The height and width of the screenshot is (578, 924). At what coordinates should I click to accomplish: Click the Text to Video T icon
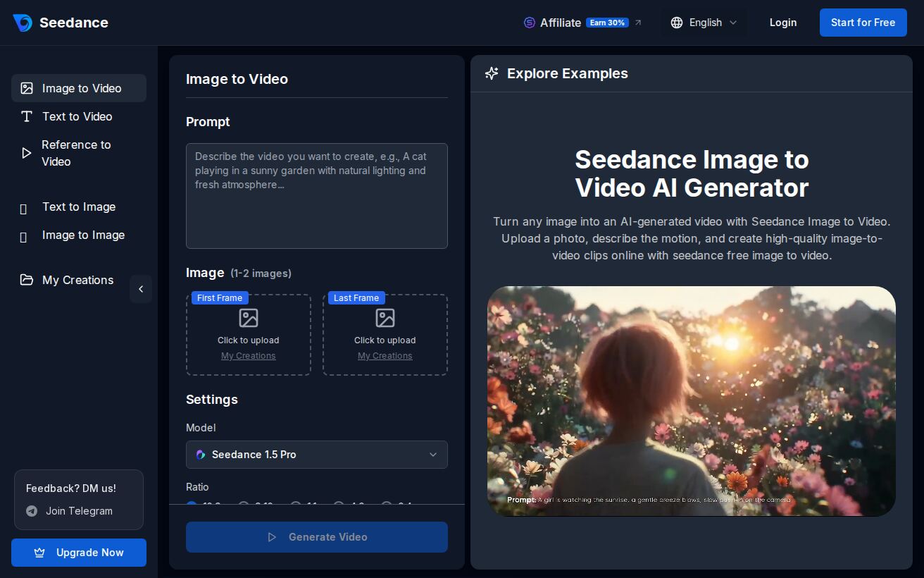click(27, 116)
